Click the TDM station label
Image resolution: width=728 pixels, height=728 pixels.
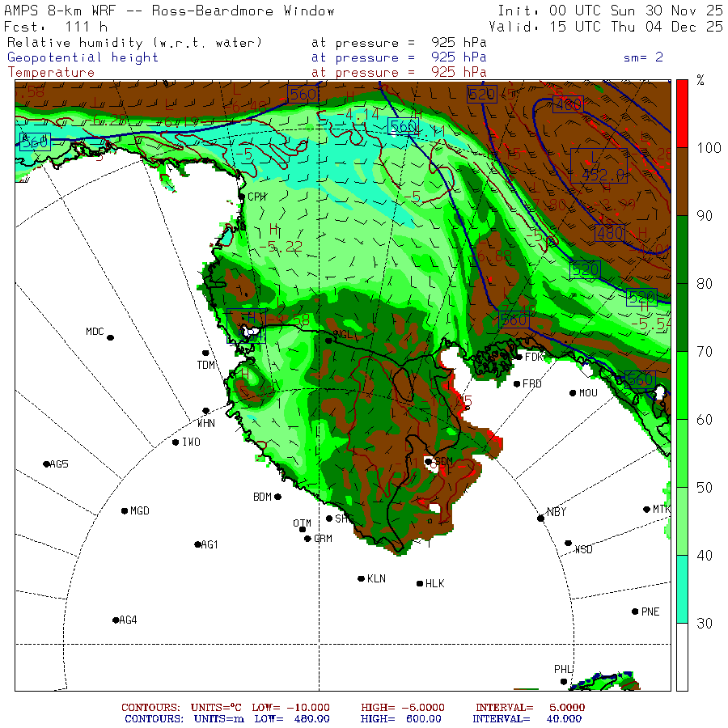[x=205, y=366]
